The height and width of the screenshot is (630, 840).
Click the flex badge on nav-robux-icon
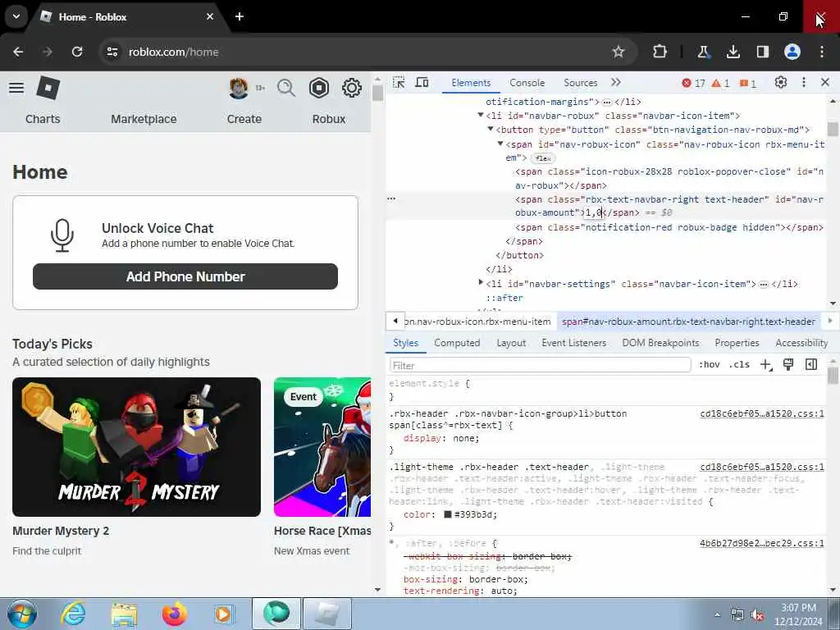pyautogui.click(x=543, y=158)
